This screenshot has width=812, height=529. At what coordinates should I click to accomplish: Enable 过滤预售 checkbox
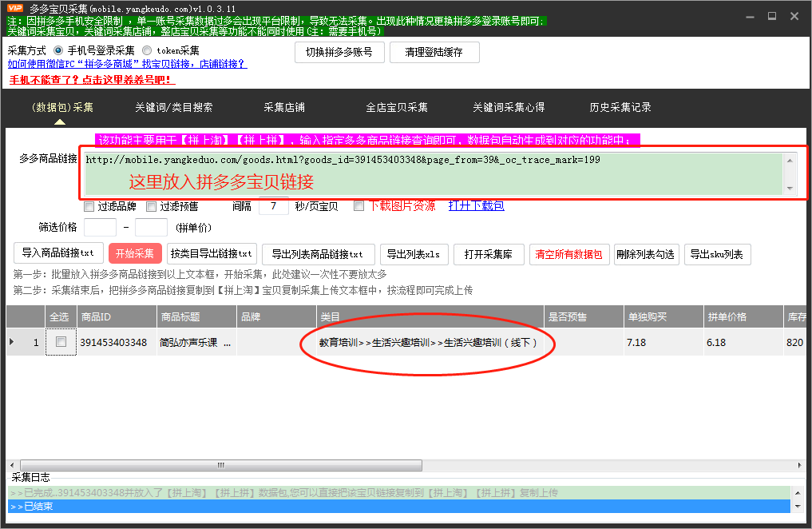[151, 207]
